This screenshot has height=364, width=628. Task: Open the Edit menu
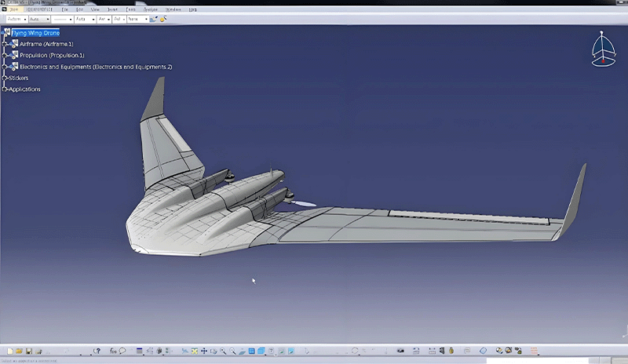coord(80,9)
